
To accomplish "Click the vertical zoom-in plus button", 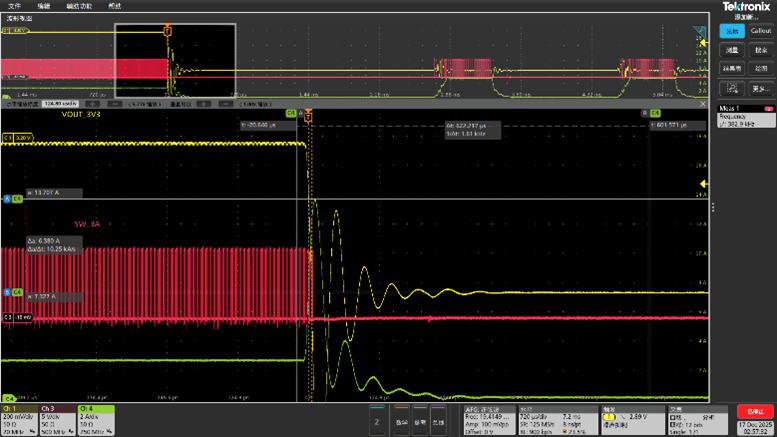I will (204, 104).
